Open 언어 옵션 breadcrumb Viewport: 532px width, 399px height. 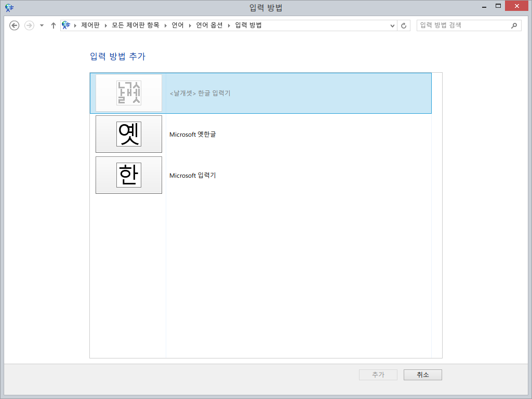point(209,25)
